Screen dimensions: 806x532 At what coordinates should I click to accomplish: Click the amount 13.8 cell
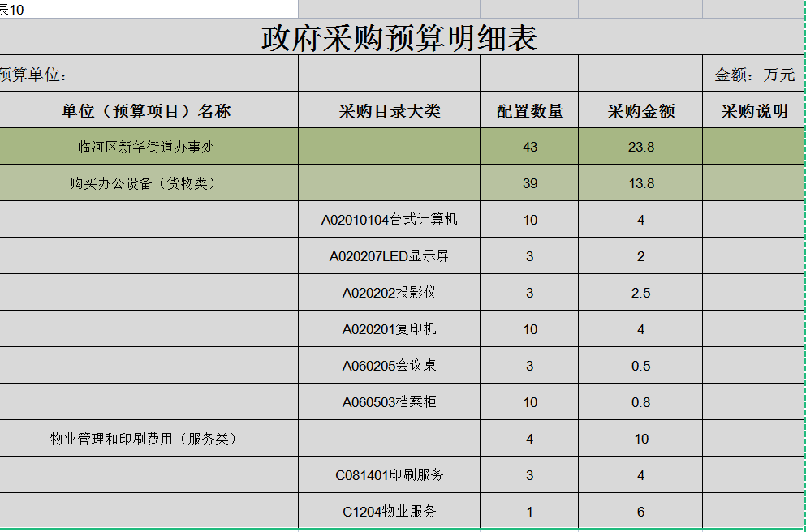tap(640, 182)
